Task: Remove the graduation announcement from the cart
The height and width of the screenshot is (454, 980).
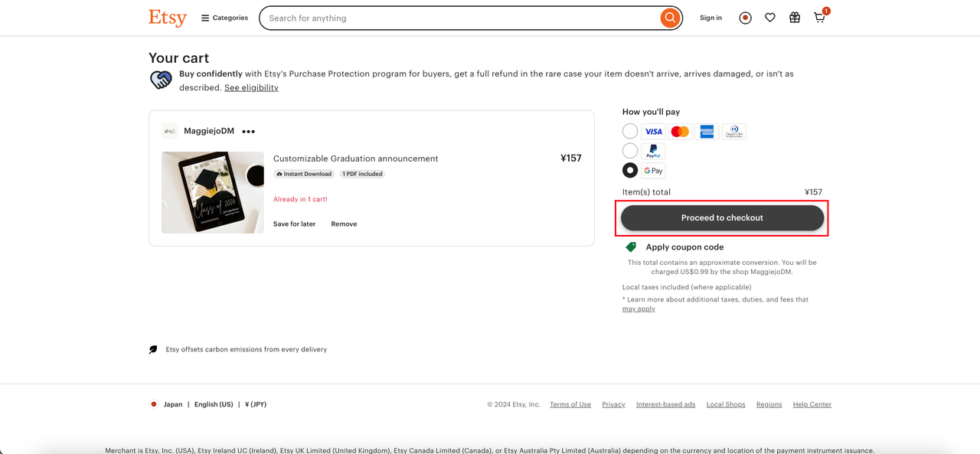Action: click(344, 224)
